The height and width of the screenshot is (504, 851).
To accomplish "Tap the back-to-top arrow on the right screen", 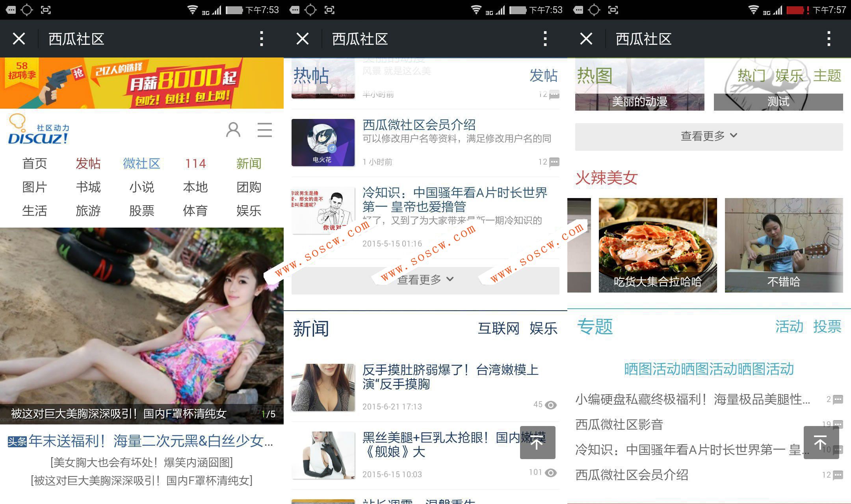I will (821, 443).
